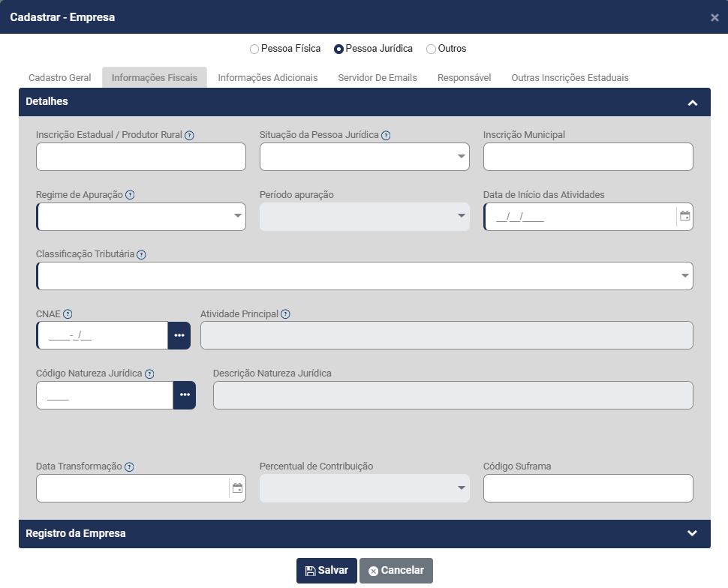
Task: Open Código Natureza Jurídica lookup ellipsis button
Action: 185,394
